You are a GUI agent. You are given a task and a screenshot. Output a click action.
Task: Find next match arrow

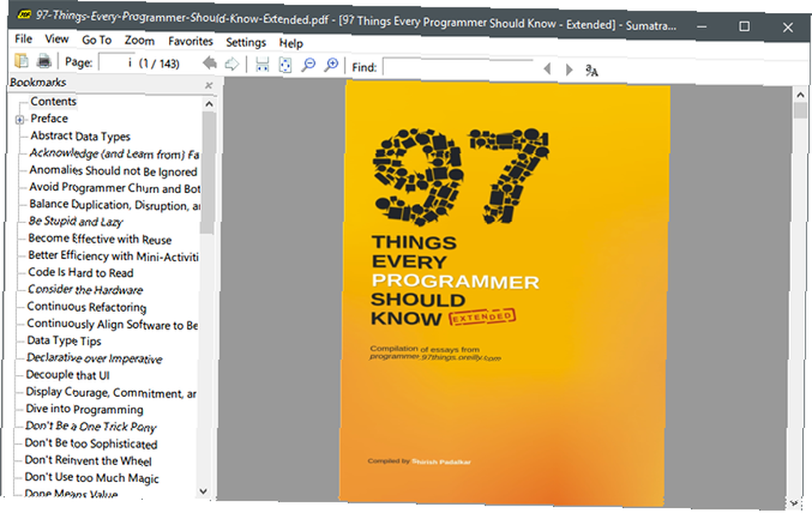[x=569, y=69]
